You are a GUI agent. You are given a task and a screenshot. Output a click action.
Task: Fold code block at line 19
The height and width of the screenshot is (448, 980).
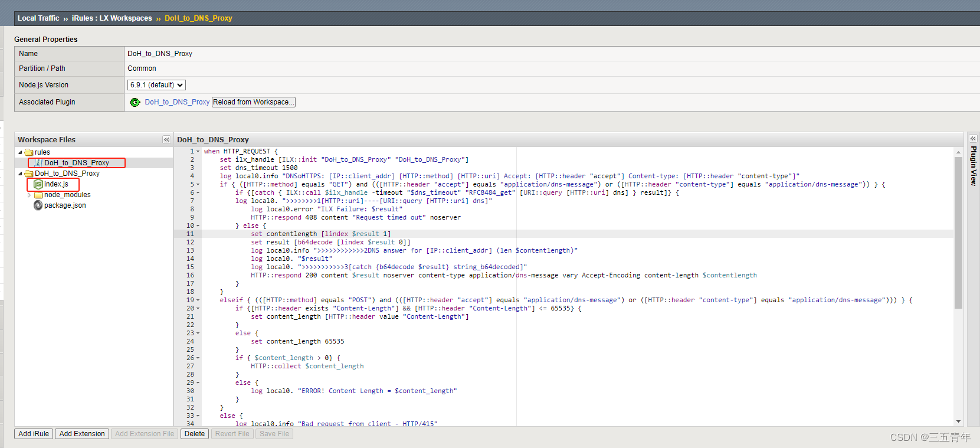(198, 300)
